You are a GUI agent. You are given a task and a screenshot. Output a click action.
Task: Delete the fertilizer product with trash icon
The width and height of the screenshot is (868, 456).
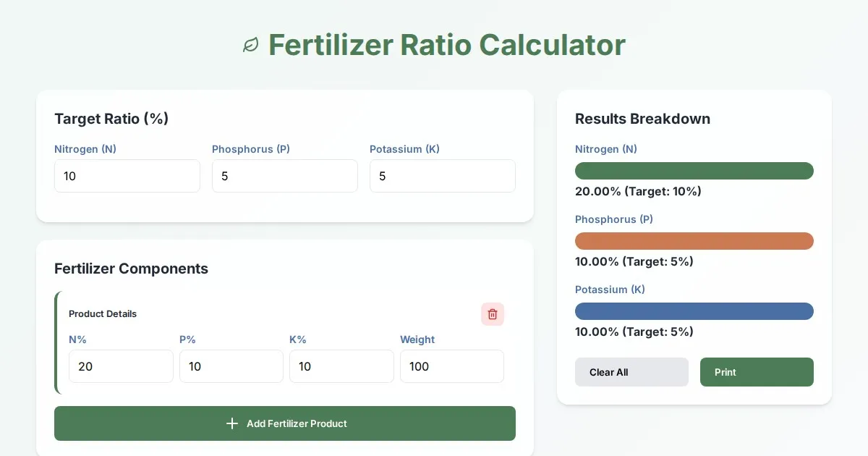pyautogui.click(x=493, y=314)
